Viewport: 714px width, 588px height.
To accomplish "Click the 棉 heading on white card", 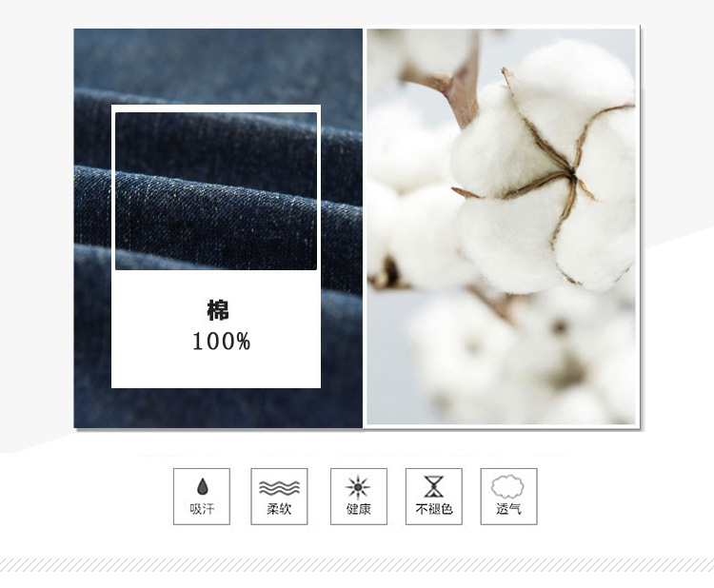I will pos(218,310).
